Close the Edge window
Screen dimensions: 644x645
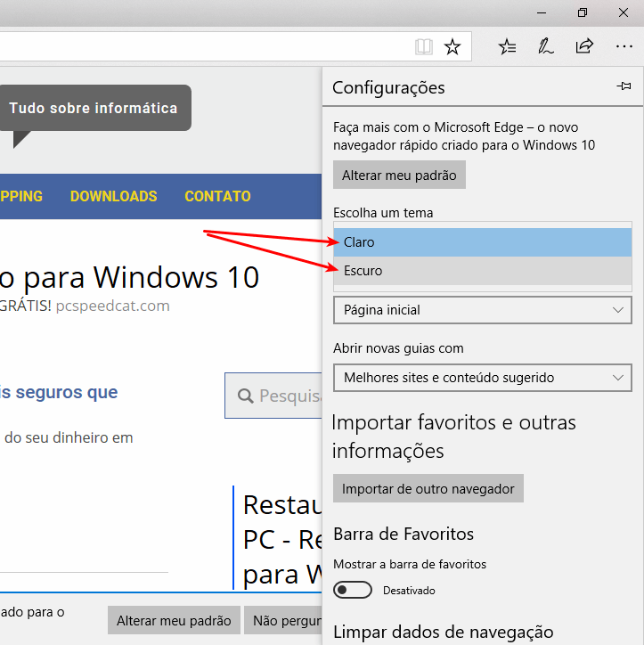pyautogui.click(x=623, y=12)
